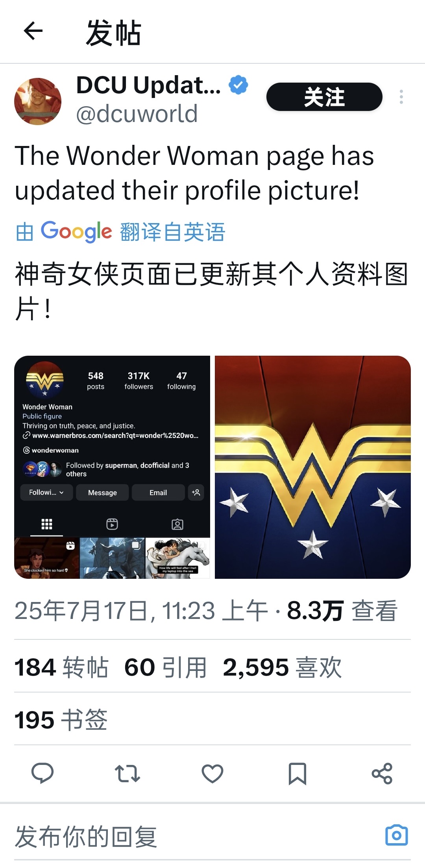The width and height of the screenshot is (425, 868).
Task: Tap the blue verified badge
Action: [x=238, y=85]
